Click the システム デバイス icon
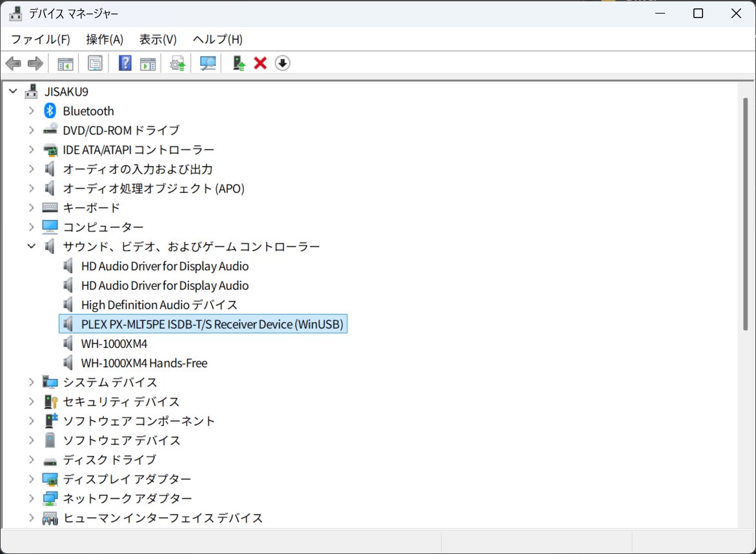Image resolution: width=756 pixels, height=554 pixels. [50, 382]
